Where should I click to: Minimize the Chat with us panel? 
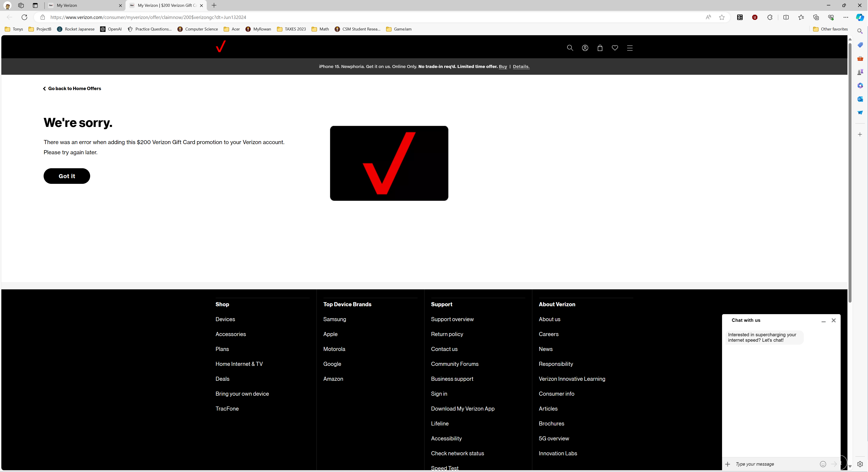[x=823, y=320]
